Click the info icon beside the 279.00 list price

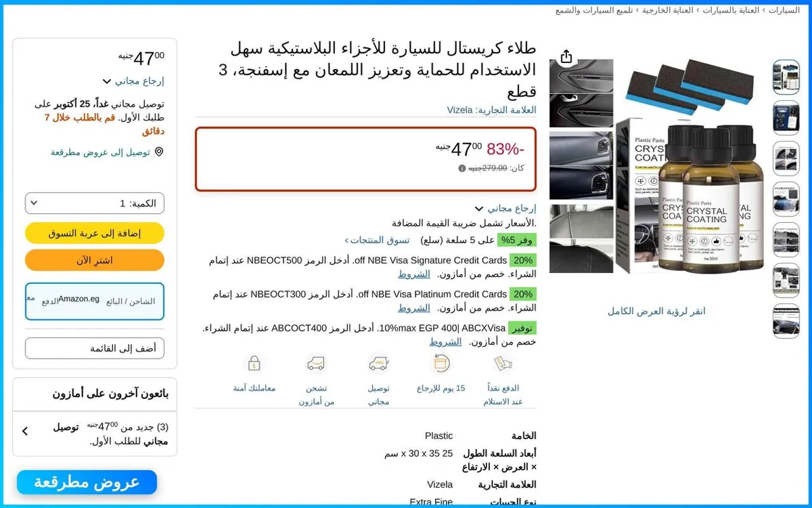click(462, 169)
